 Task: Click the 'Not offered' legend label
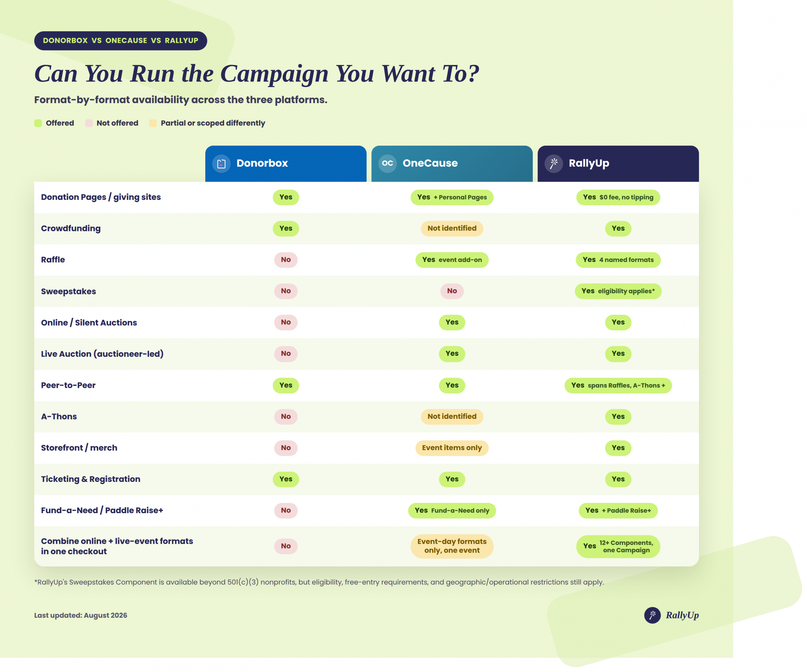click(117, 123)
